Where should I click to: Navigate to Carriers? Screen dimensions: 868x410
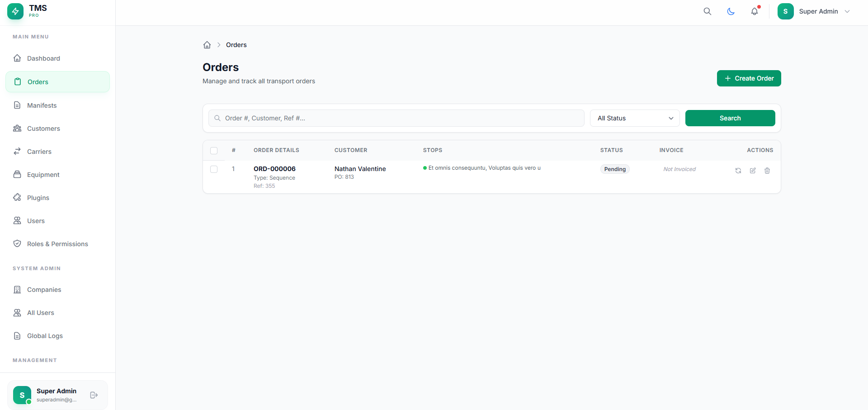point(57,152)
